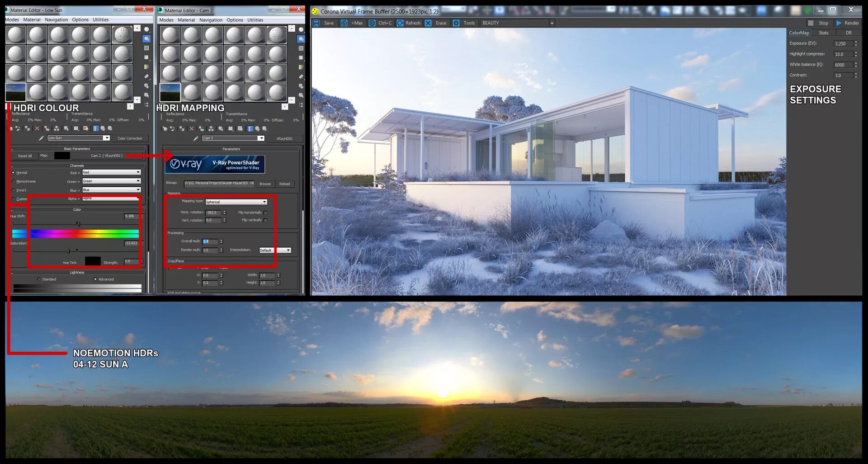The image size is (868, 464).
Task: Open the BEAUTY render element dropdown
Action: (x=552, y=23)
